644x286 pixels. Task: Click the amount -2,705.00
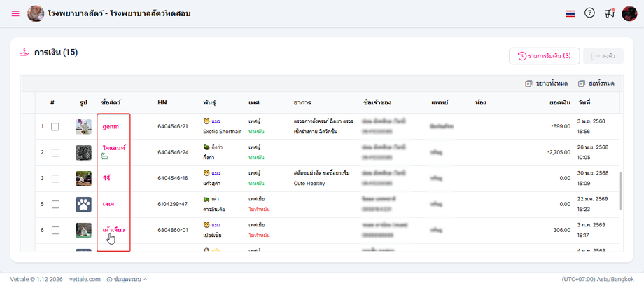pyautogui.click(x=559, y=152)
